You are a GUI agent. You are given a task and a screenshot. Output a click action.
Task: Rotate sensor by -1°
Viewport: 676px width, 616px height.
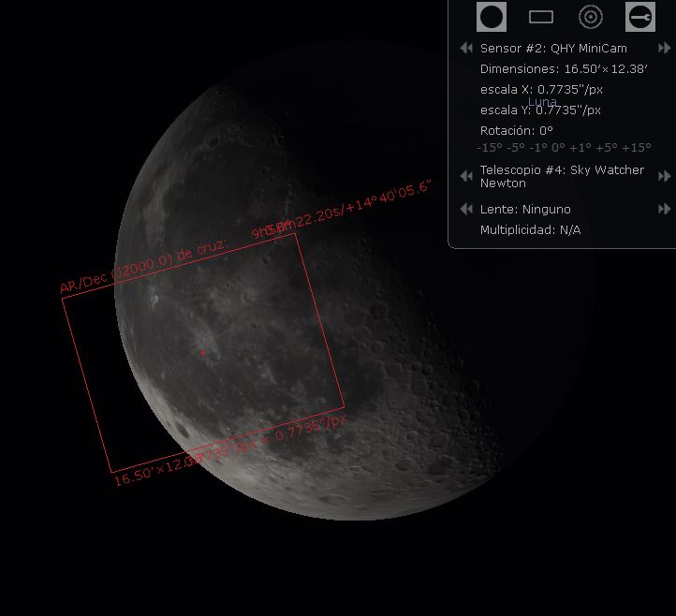[x=539, y=148]
